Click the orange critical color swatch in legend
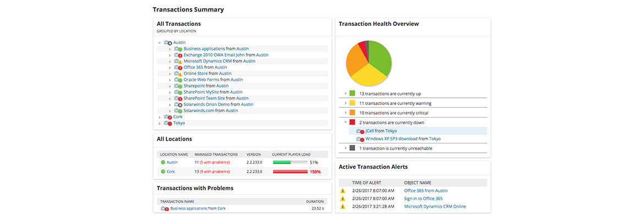 click(352, 113)
